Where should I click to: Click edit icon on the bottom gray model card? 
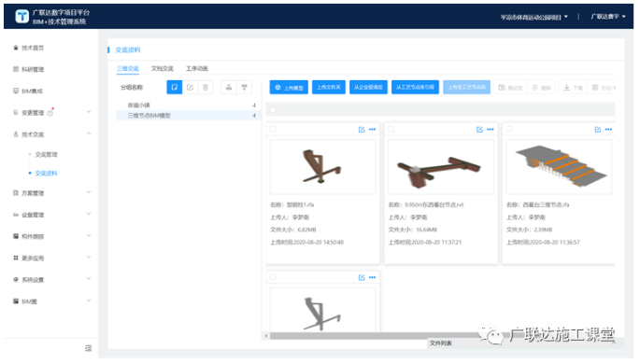(x=362, y=277)
